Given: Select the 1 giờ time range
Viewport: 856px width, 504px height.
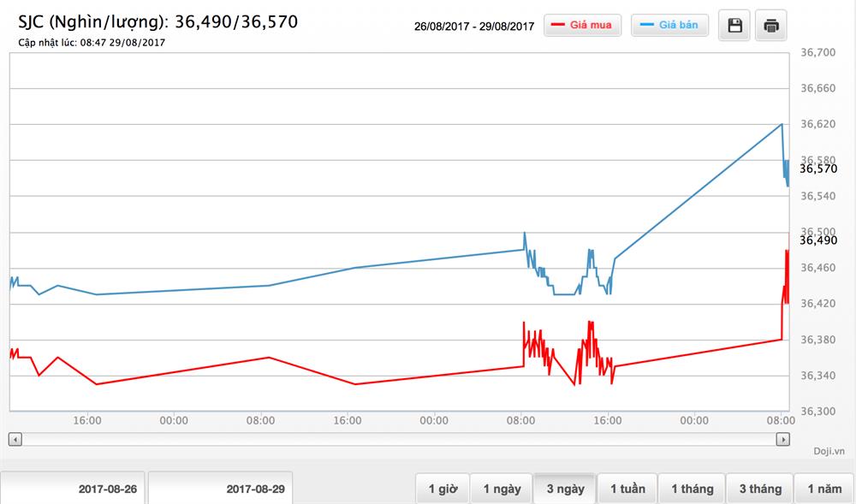Looking at the screenshot, I should (x=442, y=489).
